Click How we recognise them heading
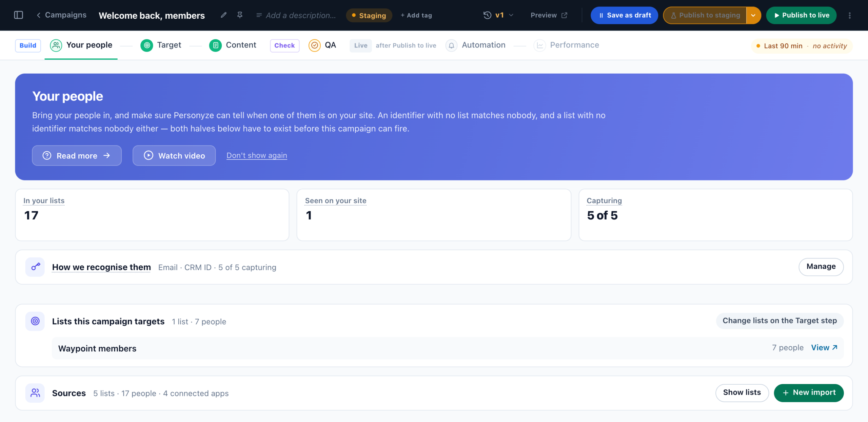Screen dimensions: 868x422 pyautogui.click(x=101, y=267)
